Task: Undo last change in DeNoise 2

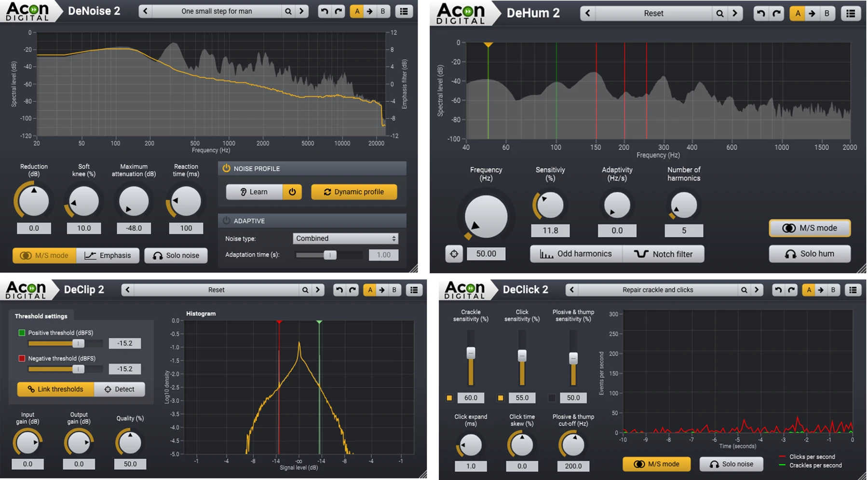Action: pyautogui.click(x=325, y=11)
